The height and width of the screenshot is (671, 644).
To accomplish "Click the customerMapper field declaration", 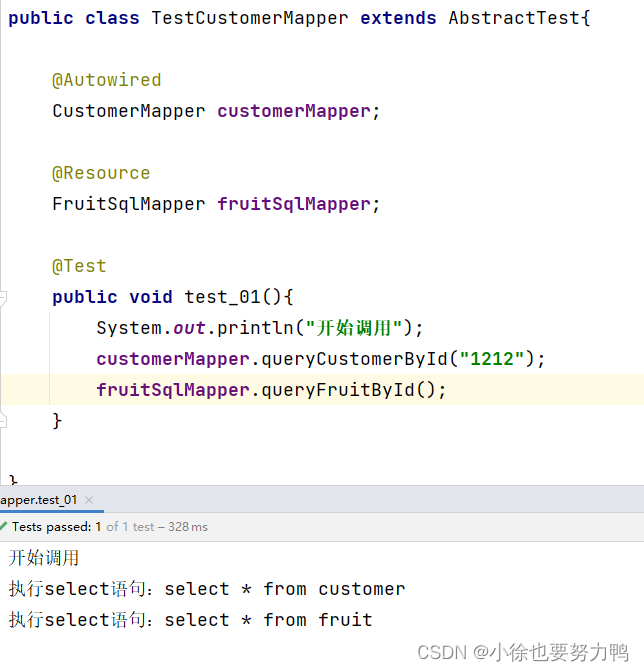I will point(294,111).
